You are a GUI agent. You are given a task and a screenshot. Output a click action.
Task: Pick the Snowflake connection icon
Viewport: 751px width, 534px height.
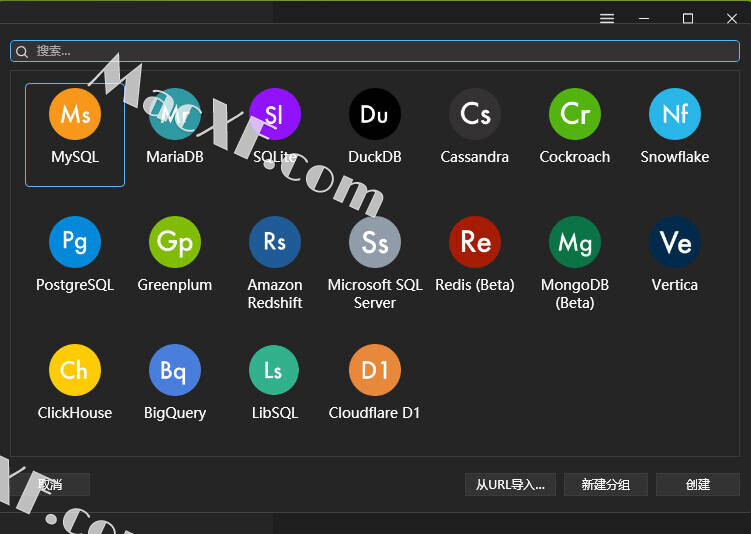pyautogui.click(x=675, y=114)
